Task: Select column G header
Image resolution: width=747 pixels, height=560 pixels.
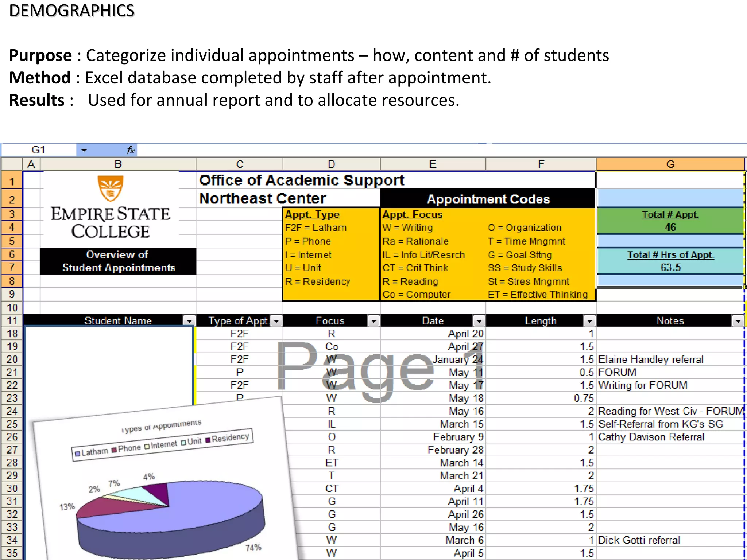Action: tap(670, 164)
